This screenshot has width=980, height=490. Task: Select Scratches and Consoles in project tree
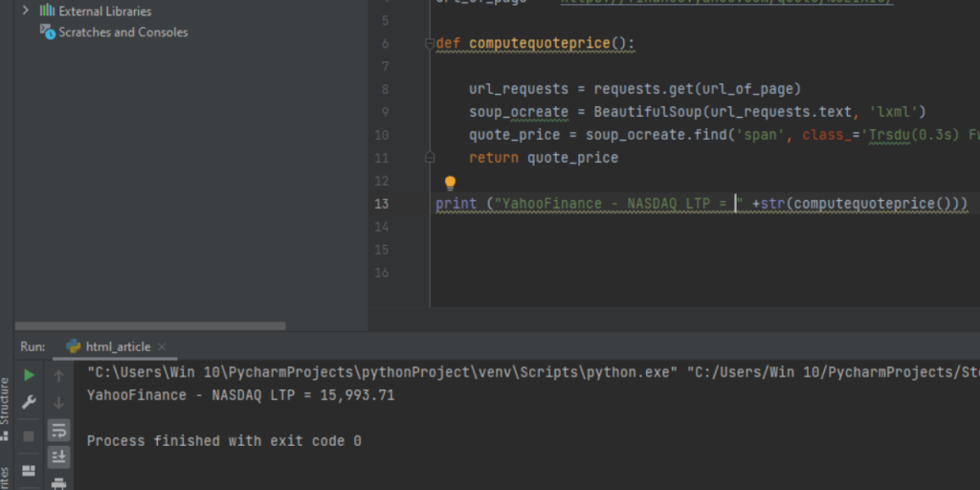[123, 33]
